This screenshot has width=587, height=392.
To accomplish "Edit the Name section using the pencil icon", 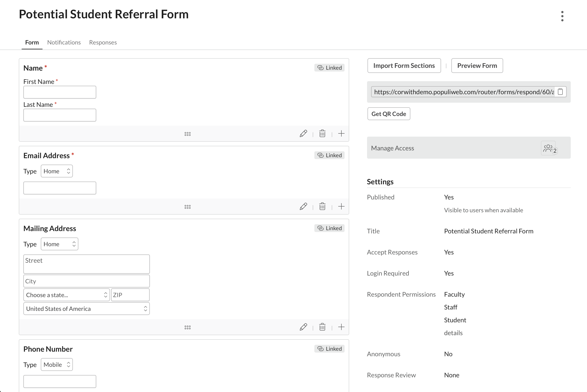I will coord(303,133).
